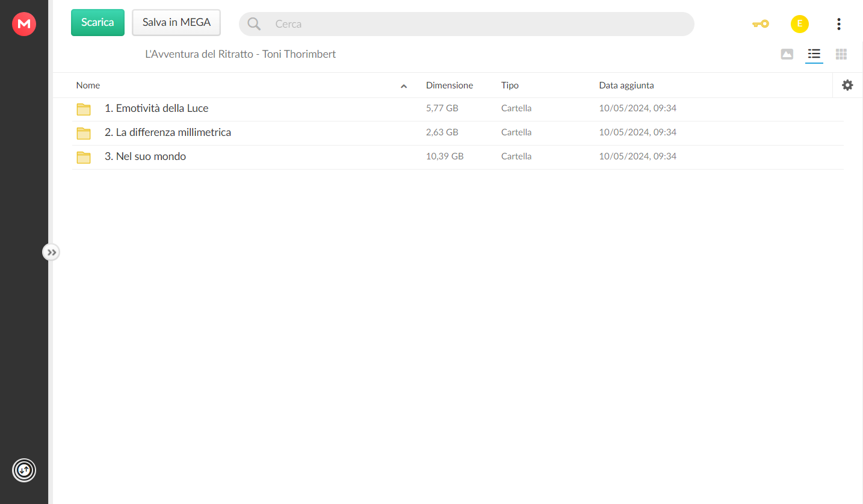The image size is (863, 504).
Task: Click date added of La differenza millimetrica row
Action: pos(638,132)
